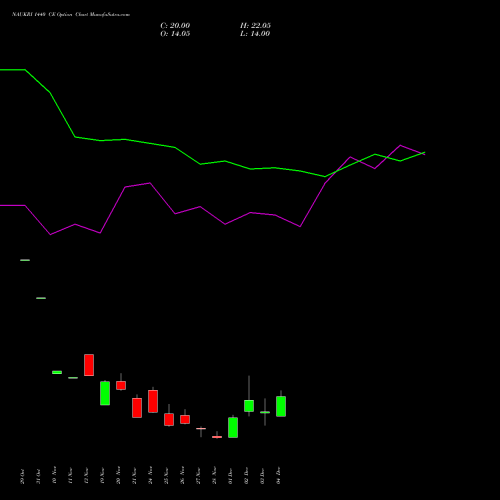Click the '28 Nov' date label
Image resolution: width=500 pixels, height=500 pixels.
pyautogui.click(x=214, y=475)
